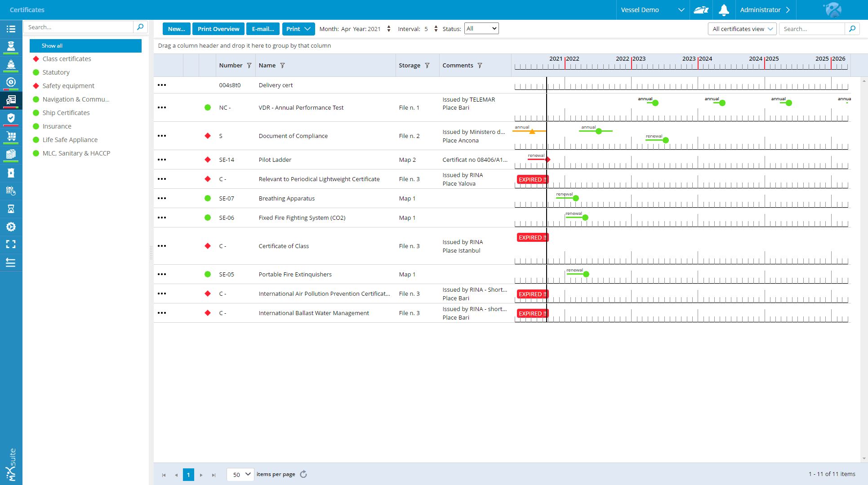Select Class certificates category
The height and width of the screenshot is (485, 868).
point(67,59)
